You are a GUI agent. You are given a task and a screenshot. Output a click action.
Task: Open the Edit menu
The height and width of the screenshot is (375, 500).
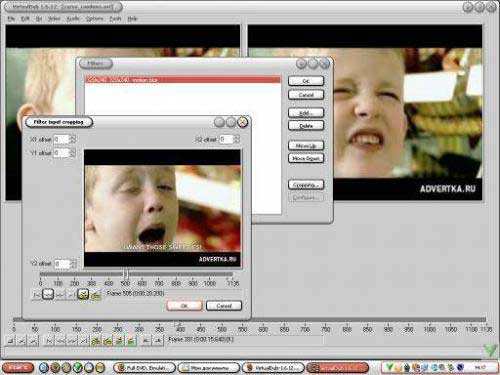(x=25, y=19)
